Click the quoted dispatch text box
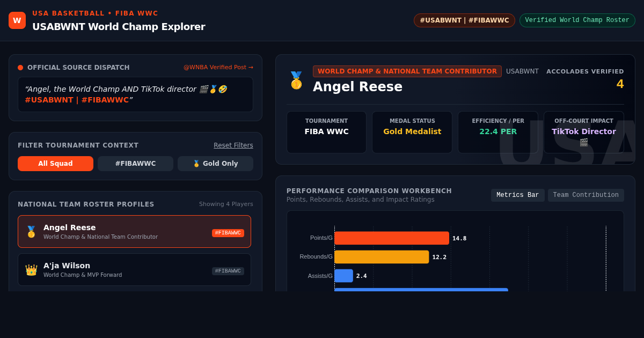 135,94
